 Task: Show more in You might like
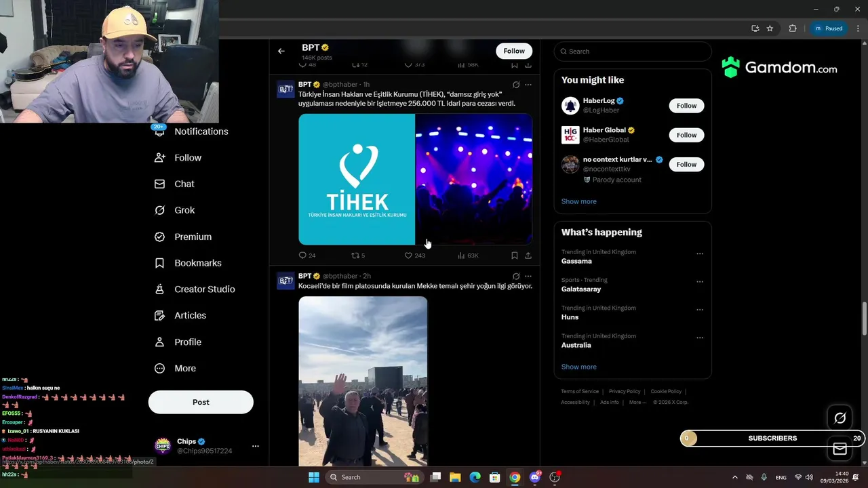tap(579, 201)
